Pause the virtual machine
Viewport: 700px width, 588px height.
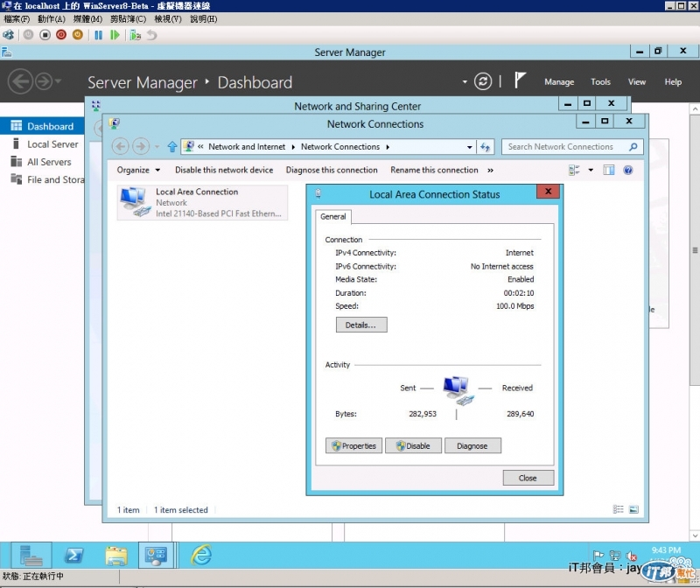(98, 35)
